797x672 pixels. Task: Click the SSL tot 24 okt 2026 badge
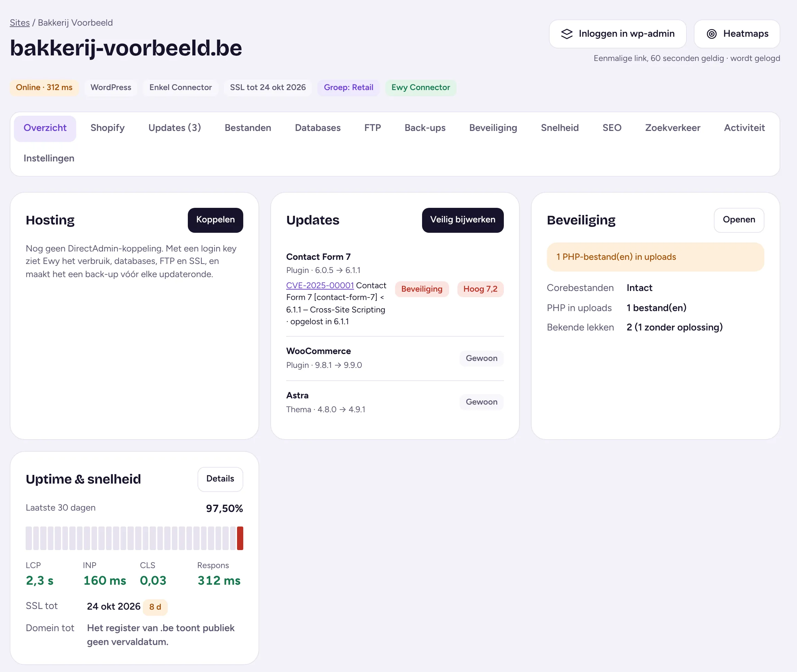[x=268, y=88]
